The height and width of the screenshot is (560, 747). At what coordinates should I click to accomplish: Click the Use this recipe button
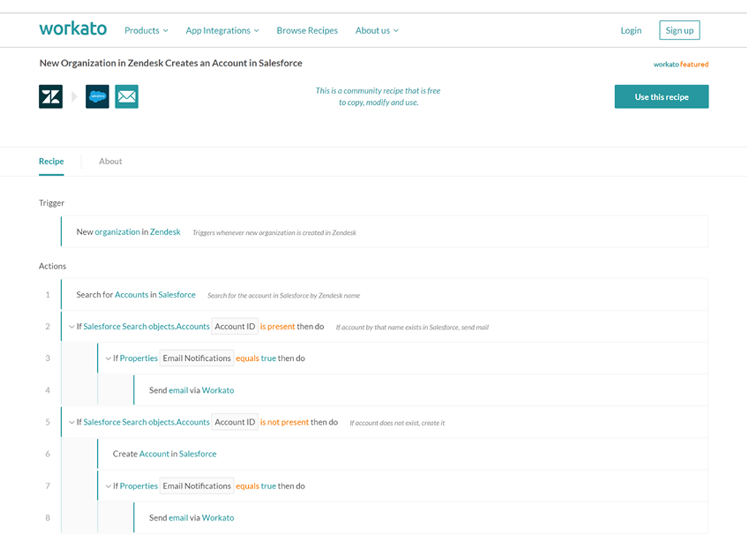pyautogui.click(x=661, y=97)
